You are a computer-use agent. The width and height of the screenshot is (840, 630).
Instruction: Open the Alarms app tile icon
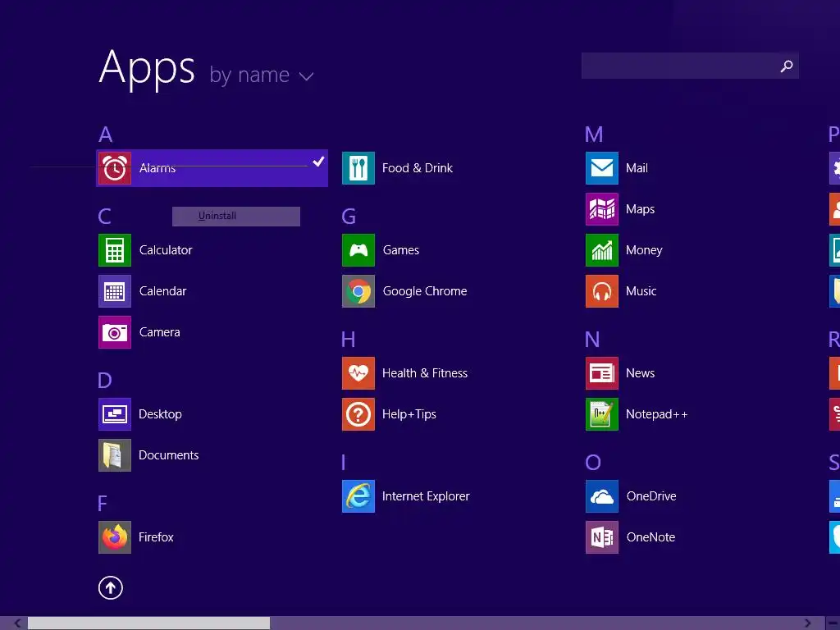tap(115, 168)
